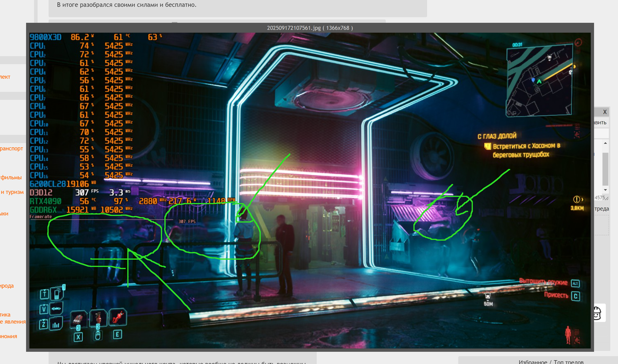This screenshot has width=618, height=364.
Task: Click the radio bars icon in HUD
Action: [x=56, y=325]
